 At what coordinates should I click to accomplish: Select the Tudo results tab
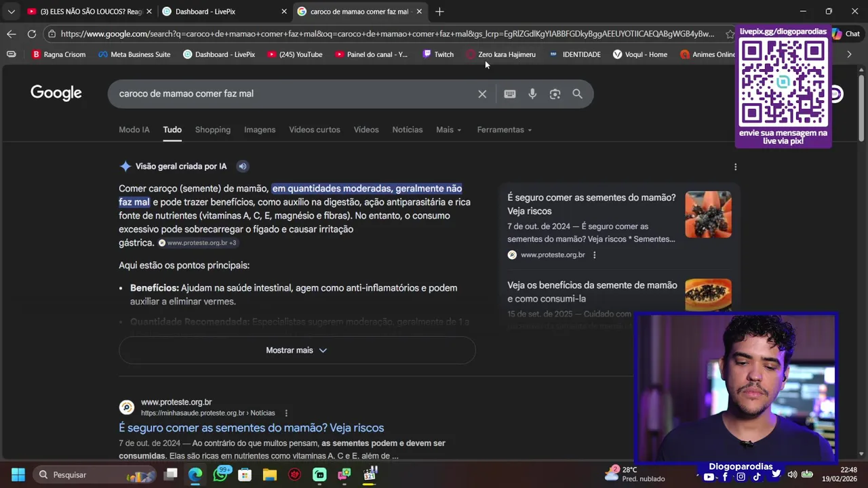[172, 129]
